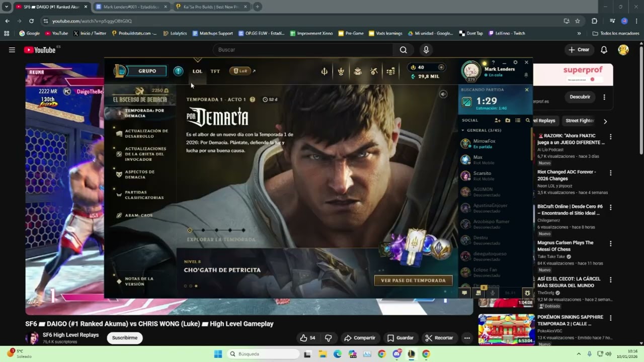
Task: Search friends with the Social magnifier icon
Action: (x=528, y=120)
